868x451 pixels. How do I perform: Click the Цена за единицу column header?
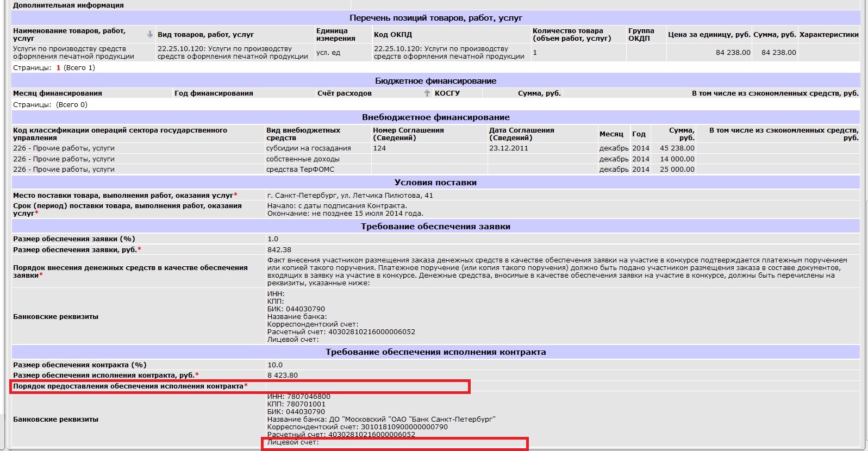click(709, 34)
